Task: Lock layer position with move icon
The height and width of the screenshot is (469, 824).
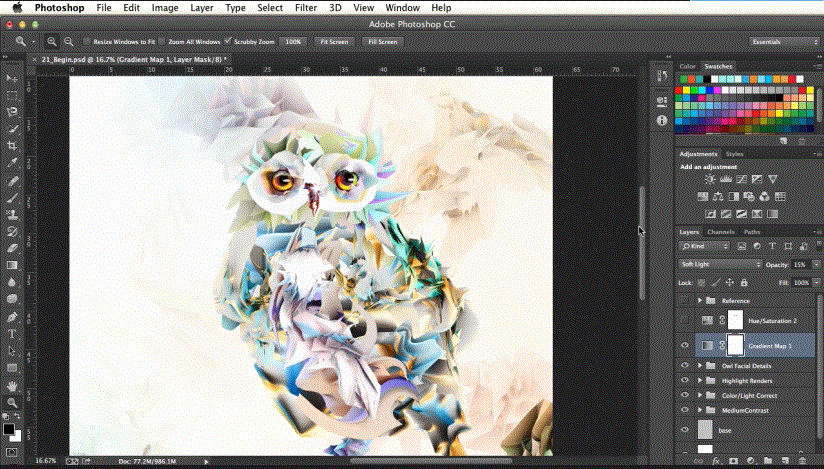Action: tap(729, 282)
